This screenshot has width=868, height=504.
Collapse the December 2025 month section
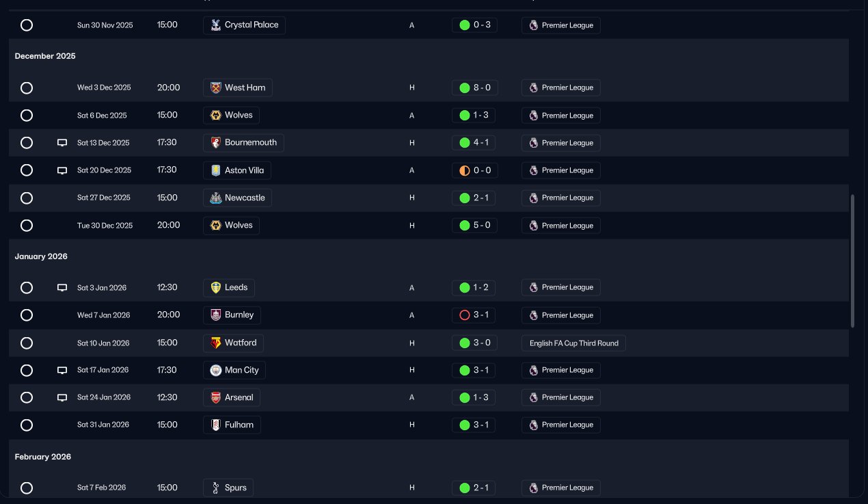pyautogui.click(x=45, y=56)
